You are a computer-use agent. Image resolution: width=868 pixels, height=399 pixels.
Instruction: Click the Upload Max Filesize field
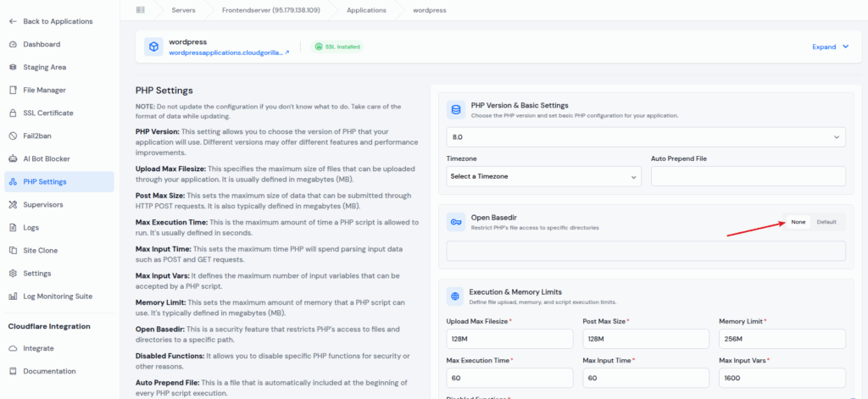coord(509,339)
